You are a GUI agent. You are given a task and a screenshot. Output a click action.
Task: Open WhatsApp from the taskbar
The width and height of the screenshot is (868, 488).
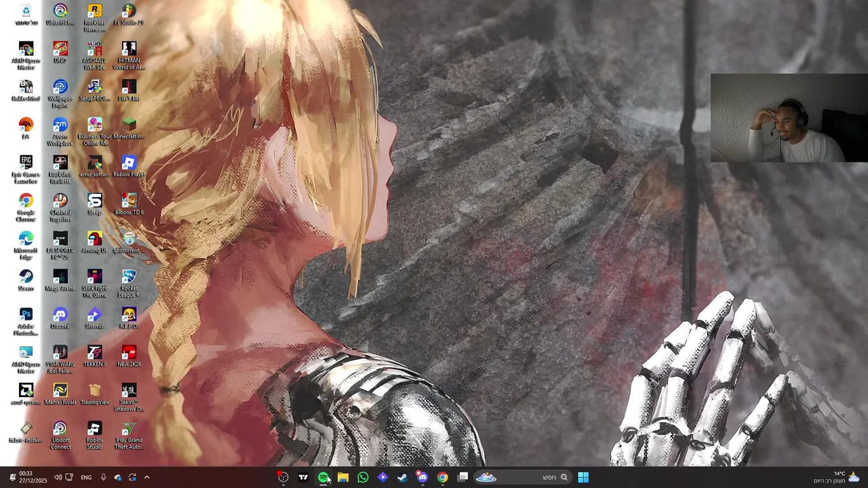coord(363,477)
